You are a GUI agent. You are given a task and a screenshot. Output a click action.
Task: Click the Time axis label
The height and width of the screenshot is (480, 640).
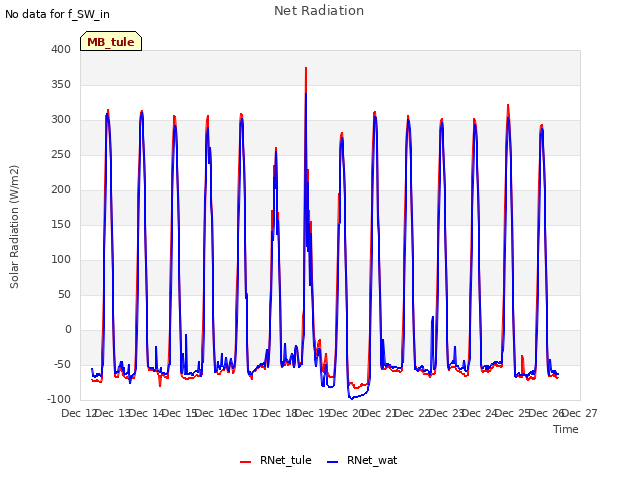click(x=565, y=429)
